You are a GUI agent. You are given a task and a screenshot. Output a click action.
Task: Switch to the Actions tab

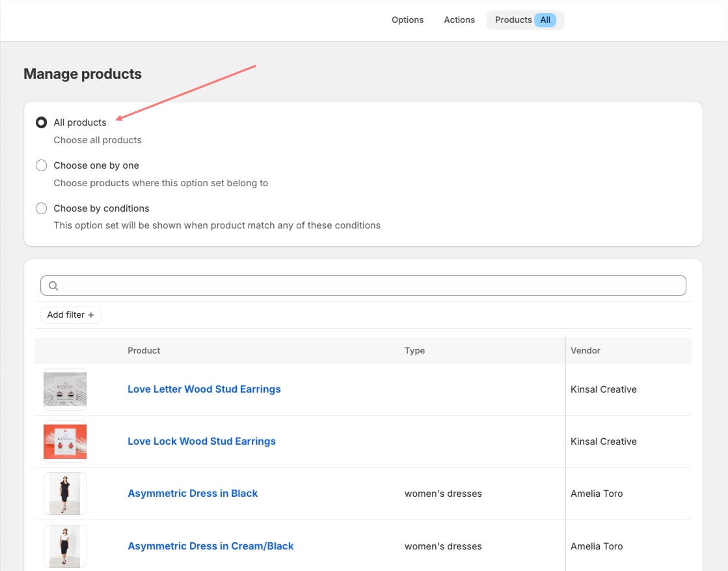(x=459, y=20)
